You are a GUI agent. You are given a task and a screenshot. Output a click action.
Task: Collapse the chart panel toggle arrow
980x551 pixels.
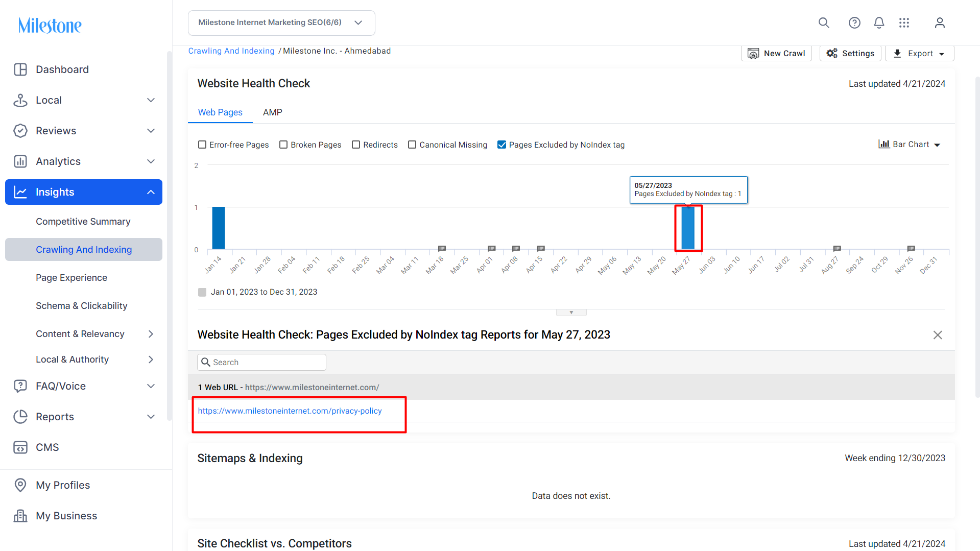[571, 313]
